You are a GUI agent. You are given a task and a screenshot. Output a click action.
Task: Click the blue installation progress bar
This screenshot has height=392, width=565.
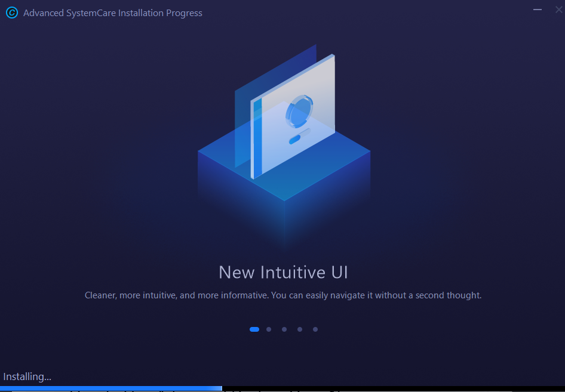pos(110,388)
